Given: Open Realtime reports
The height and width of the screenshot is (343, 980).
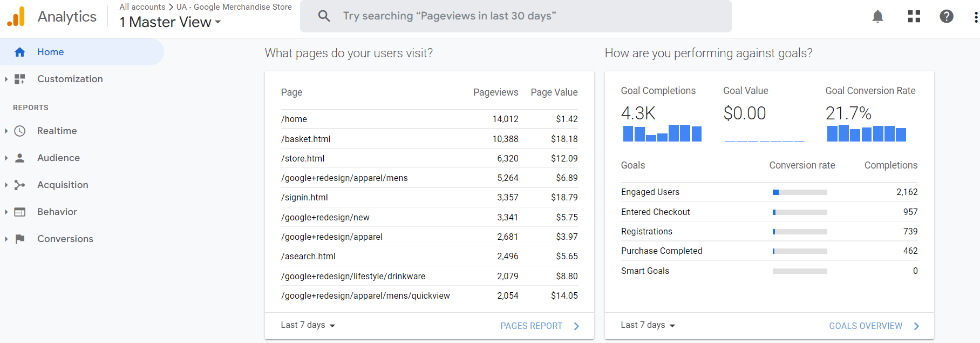Looking at the screenshot, I should click(x=57, y=131).
